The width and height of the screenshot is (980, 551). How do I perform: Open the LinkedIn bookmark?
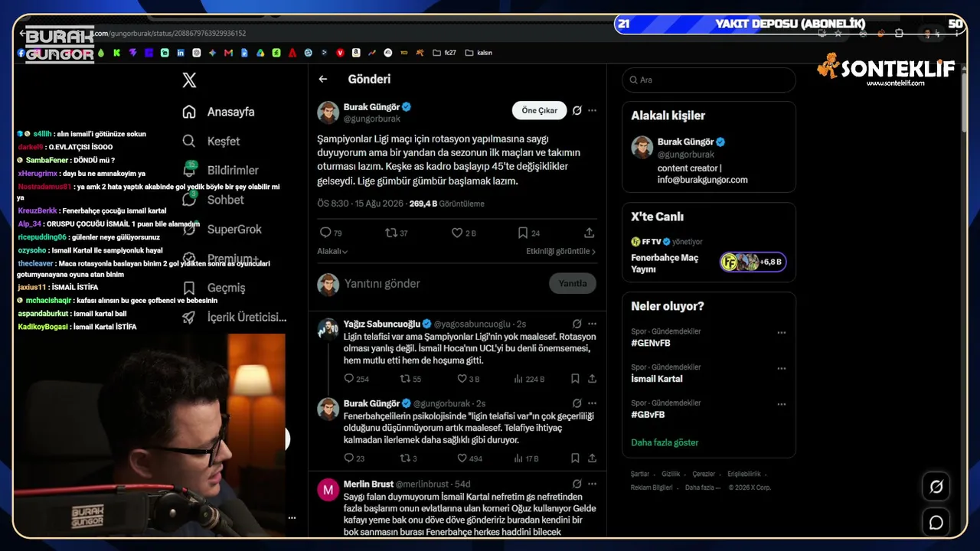[x=181, y=53]
